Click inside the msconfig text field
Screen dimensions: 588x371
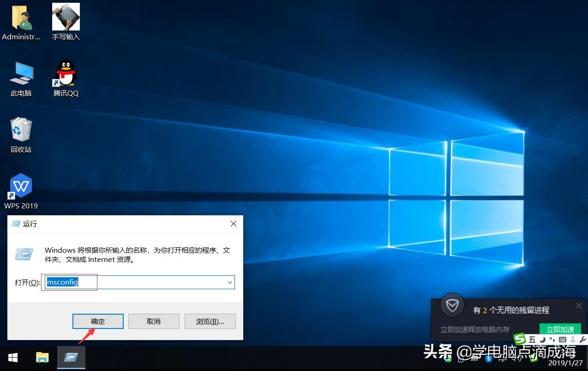69,282
